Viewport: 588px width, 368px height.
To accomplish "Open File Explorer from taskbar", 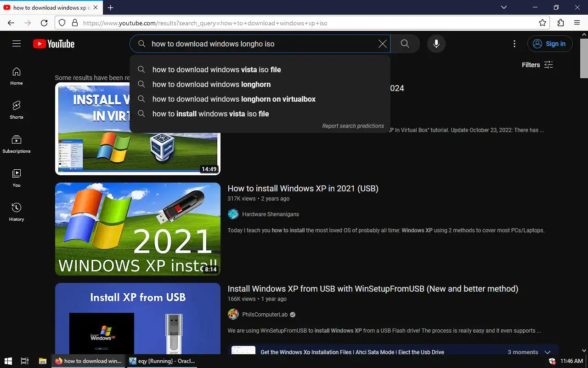I will point(42,361).
